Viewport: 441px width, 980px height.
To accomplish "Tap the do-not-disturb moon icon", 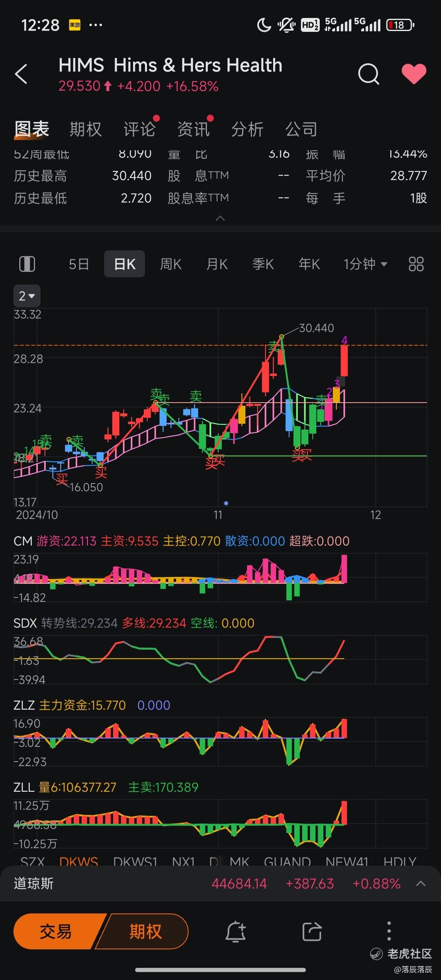I will pyautogui.click(x=264, y=25).
